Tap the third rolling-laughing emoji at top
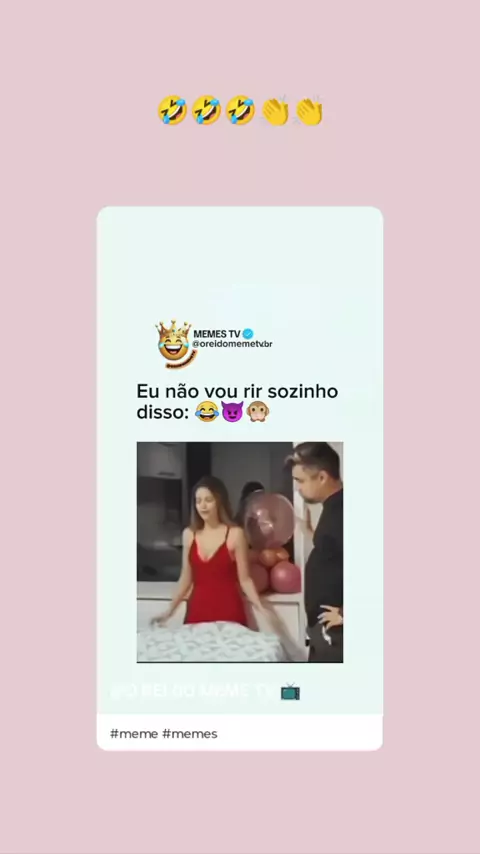This screenshot has width=480, height=854. coord(240,110)
